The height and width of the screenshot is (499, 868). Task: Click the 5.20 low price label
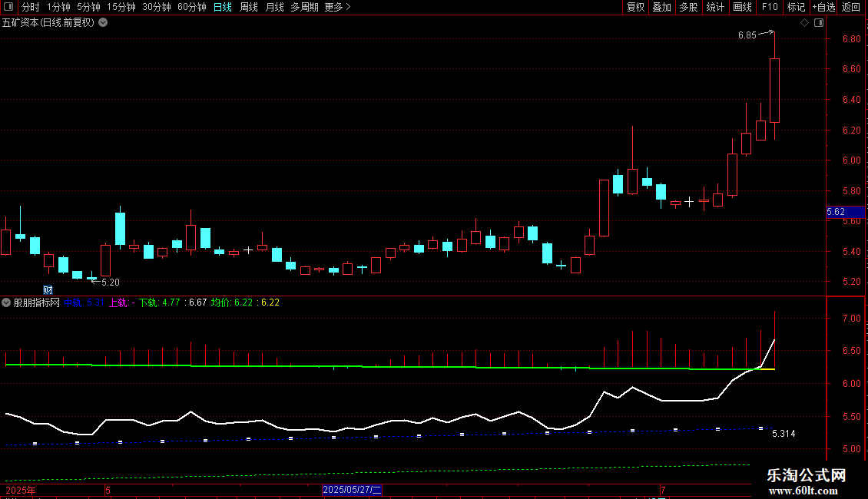(110, 283)
